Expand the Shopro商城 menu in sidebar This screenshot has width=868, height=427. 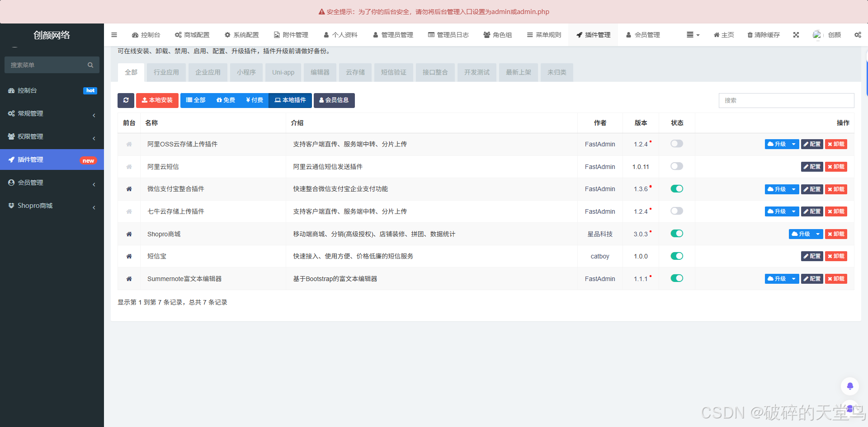pos(52,206)
